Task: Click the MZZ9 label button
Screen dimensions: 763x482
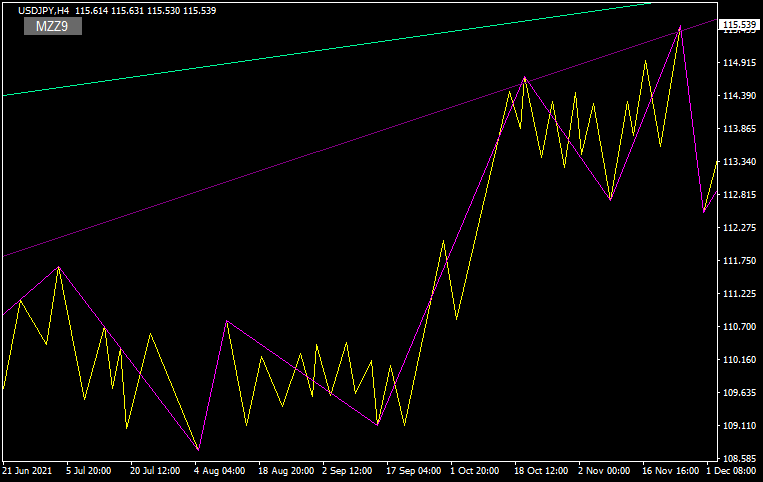Action: (x=52, y=26)
